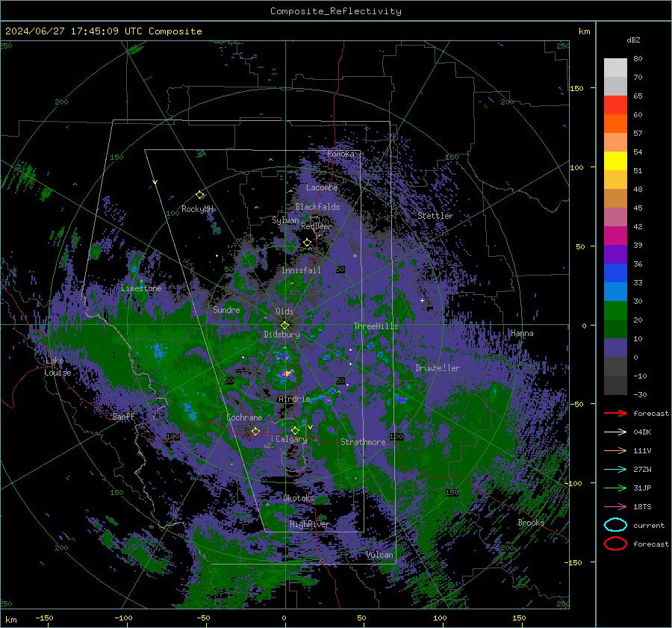Click the Calgary city label
Screen dimensions: 672x628
[291, 439]
